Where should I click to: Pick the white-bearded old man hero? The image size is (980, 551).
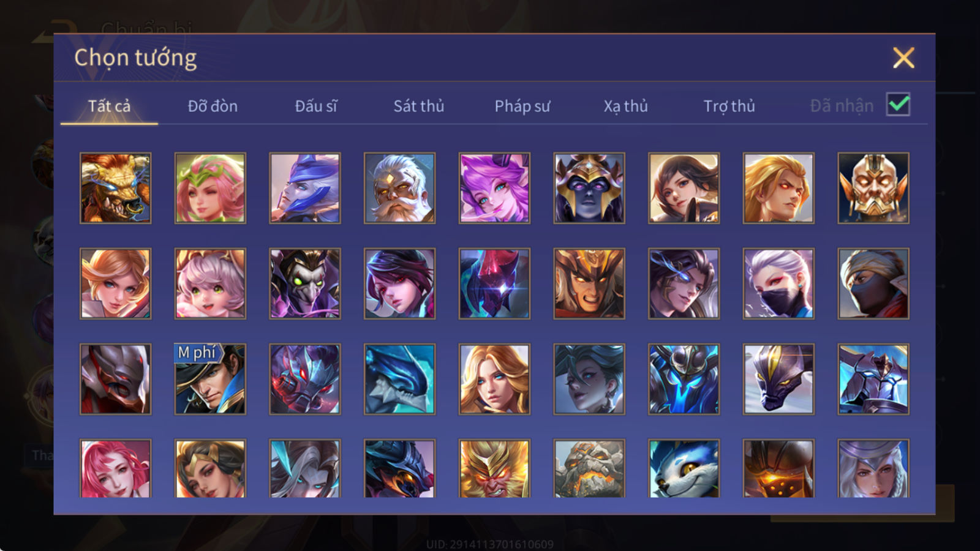399,188
